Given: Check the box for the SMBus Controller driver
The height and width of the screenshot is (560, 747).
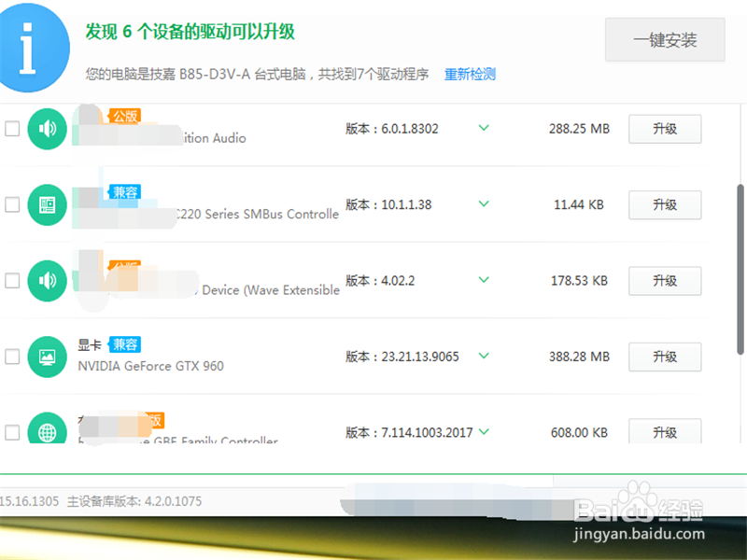Looking at the screenshot, I should point(12,204).
